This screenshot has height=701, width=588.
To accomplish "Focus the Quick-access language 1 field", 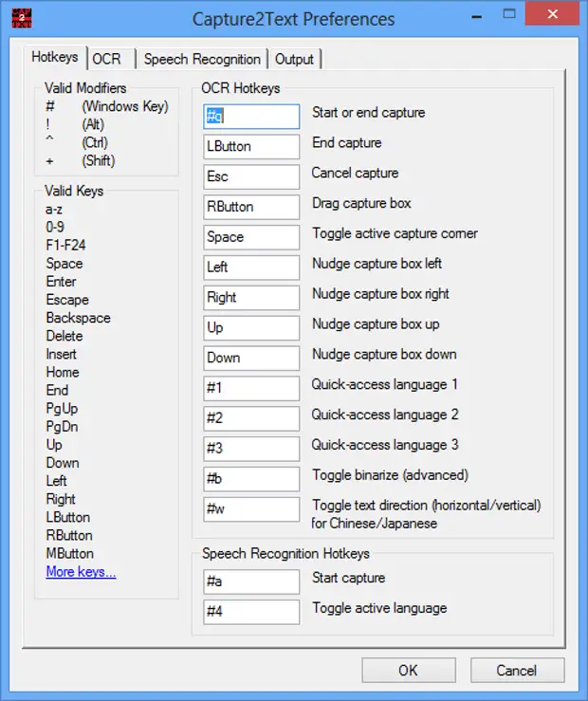I will point(251,389).
